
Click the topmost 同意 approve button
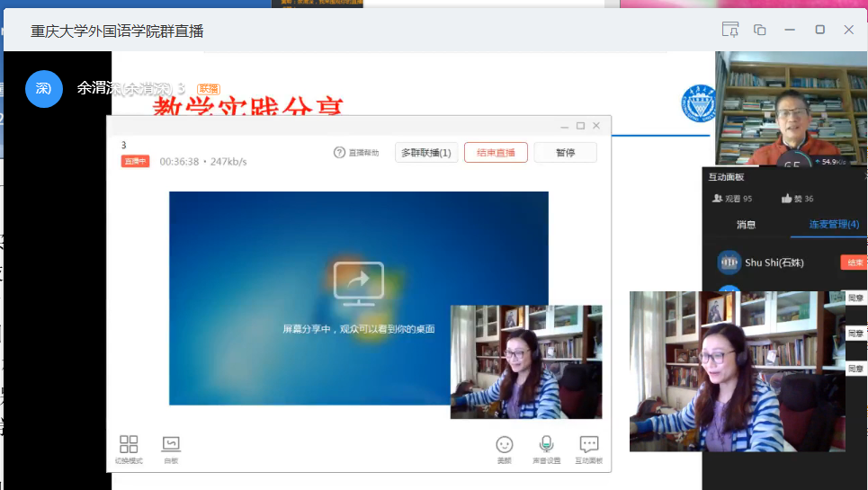[856, 298]
